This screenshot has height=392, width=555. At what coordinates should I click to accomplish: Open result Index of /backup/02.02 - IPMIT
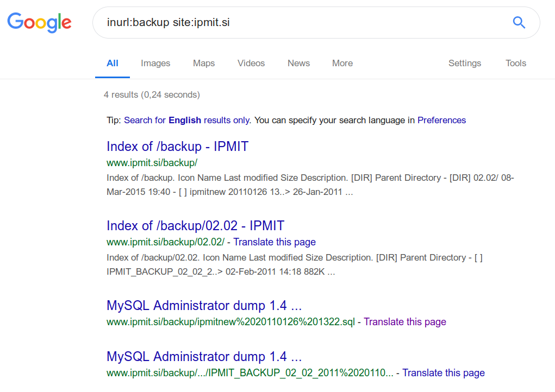tap(195, 225)
